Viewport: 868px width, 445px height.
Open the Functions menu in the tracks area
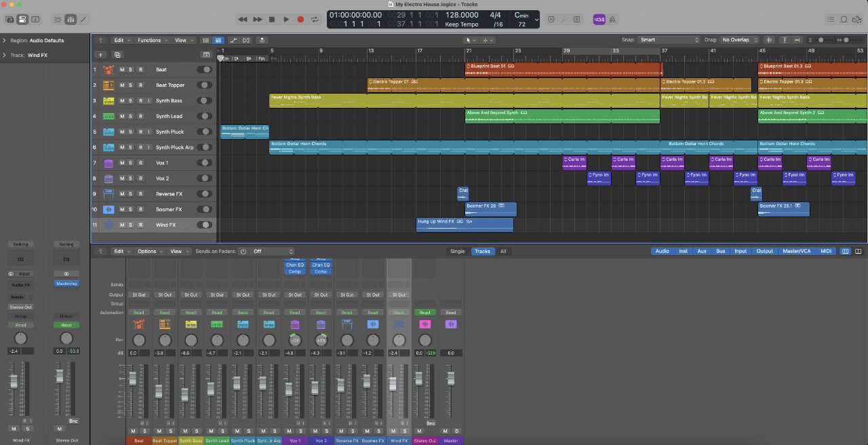[151, 41]
